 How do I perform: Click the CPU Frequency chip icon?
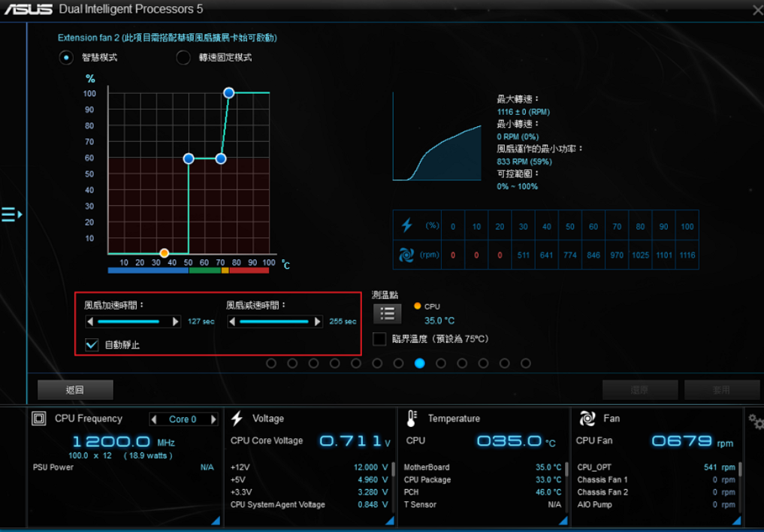tap(39, 419)
